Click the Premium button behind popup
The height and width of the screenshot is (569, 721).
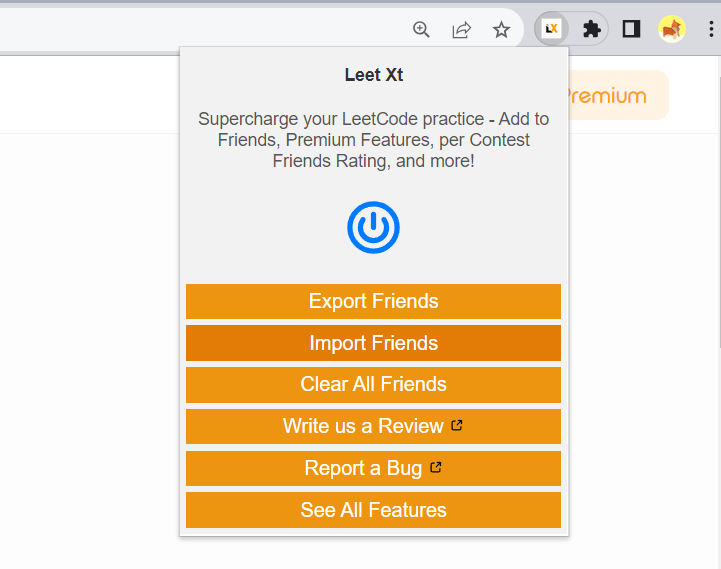(x=618, y=95)
